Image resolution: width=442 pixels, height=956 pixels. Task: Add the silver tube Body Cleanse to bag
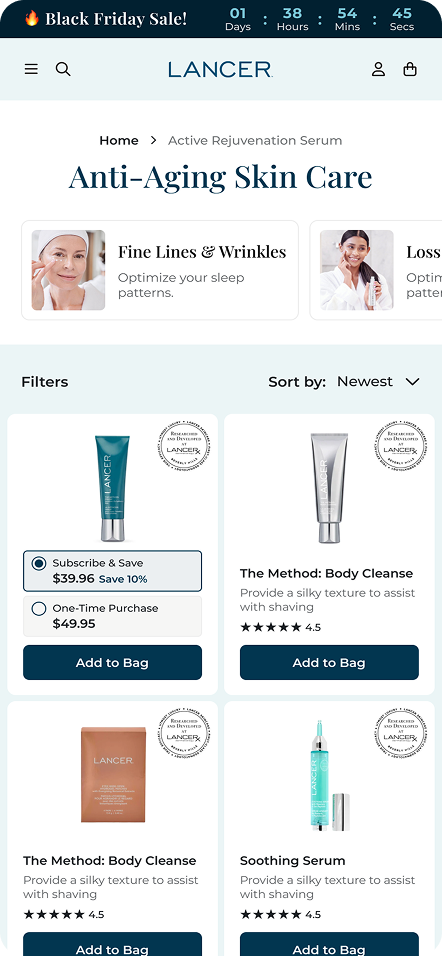point(329,662)
